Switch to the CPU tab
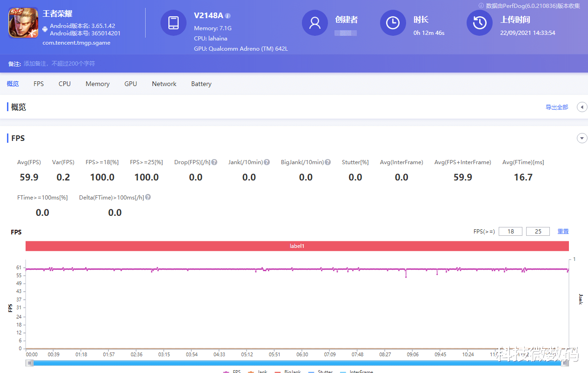 [x=65, y=84]
